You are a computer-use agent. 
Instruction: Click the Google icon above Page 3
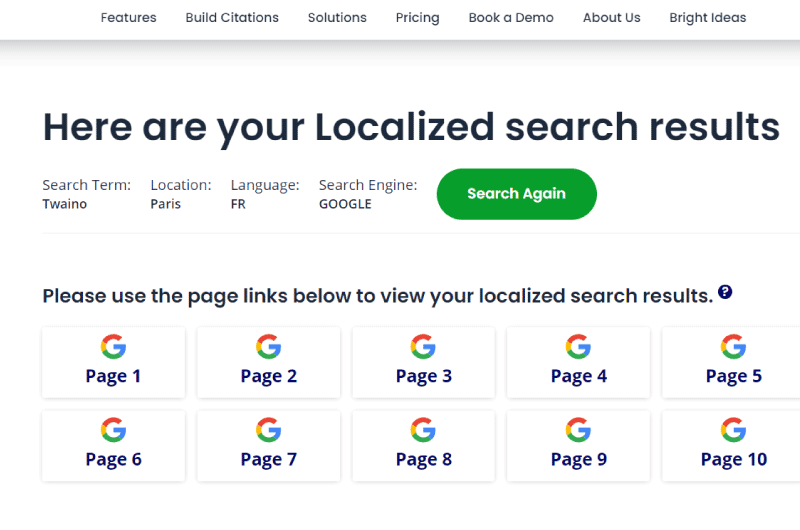pyautogui.click(x=423, y=347)
